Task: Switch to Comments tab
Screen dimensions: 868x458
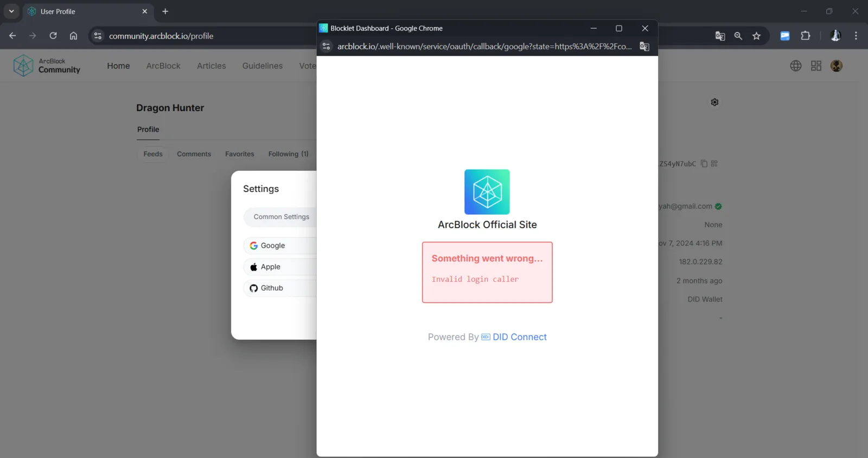Action: tap(194, 154)
